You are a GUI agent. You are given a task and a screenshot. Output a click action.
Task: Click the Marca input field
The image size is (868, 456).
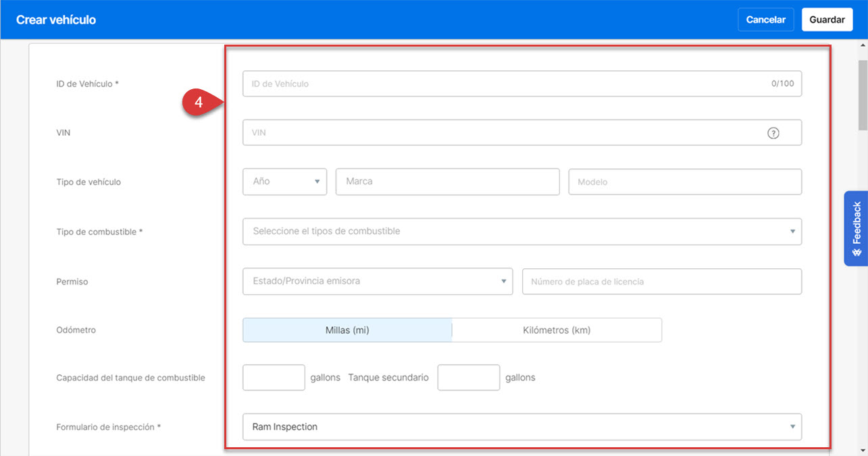[x=447, y=182]
